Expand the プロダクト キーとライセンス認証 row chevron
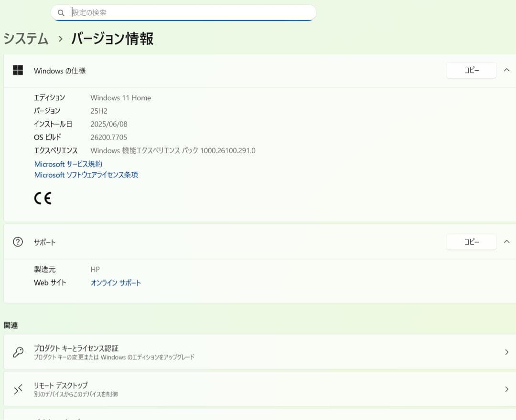Viewport: 516px width, 420px height. [x=507, y=352]
